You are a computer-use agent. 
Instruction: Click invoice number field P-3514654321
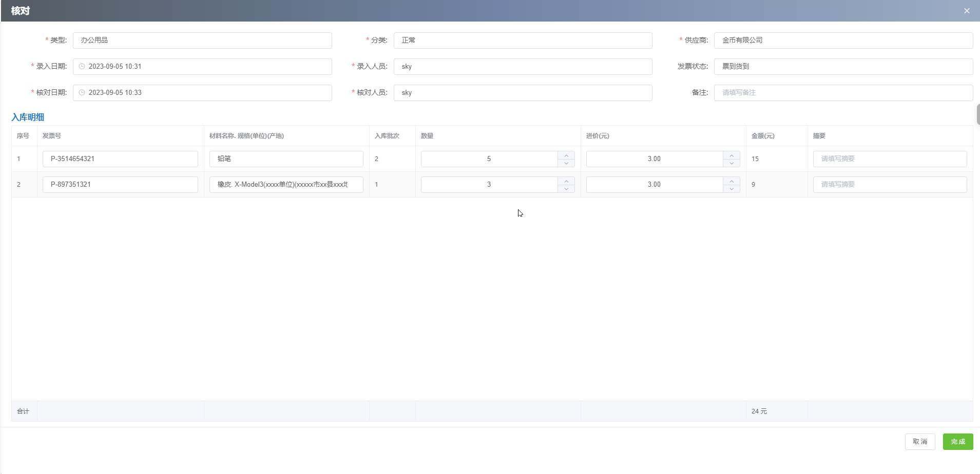(x=120, y=159)
